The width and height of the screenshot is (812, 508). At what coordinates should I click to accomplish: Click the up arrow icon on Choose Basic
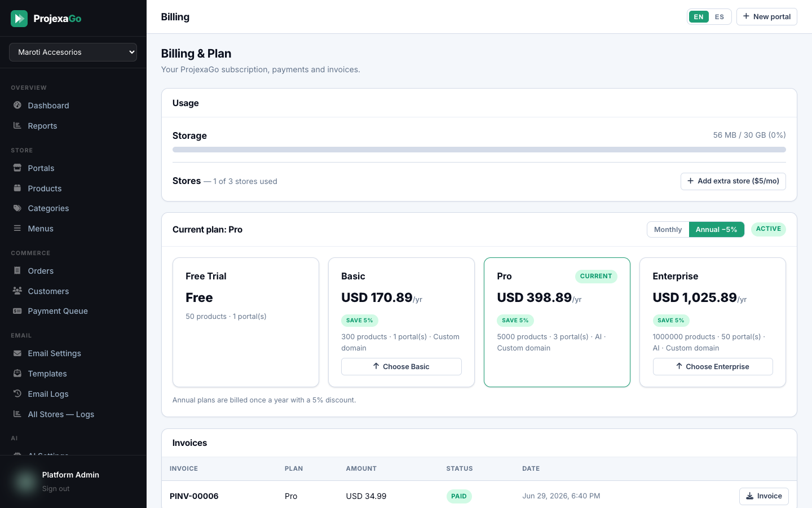pyautogui.click(x=376, y=366)
